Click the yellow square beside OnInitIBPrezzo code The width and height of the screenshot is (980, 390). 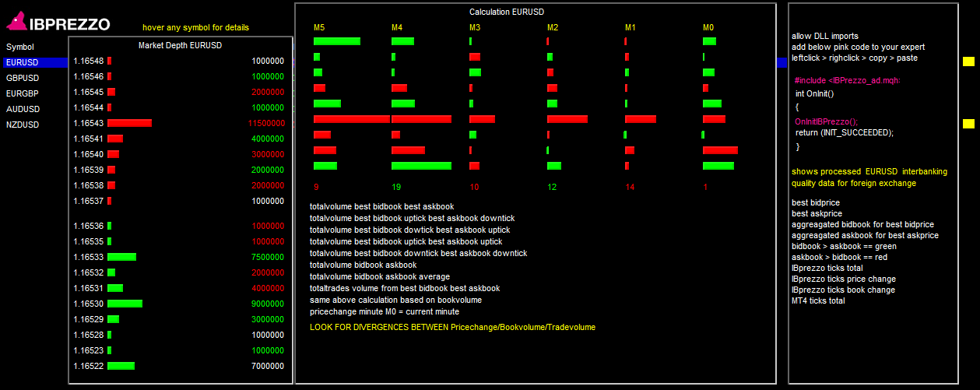(x=968, y=124)
